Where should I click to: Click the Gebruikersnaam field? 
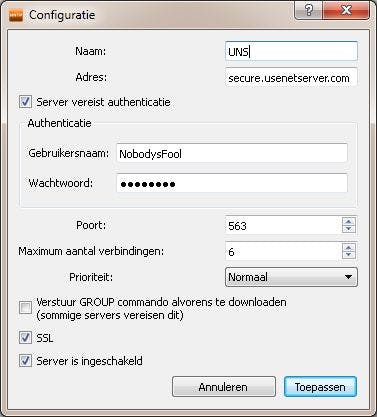232,153
